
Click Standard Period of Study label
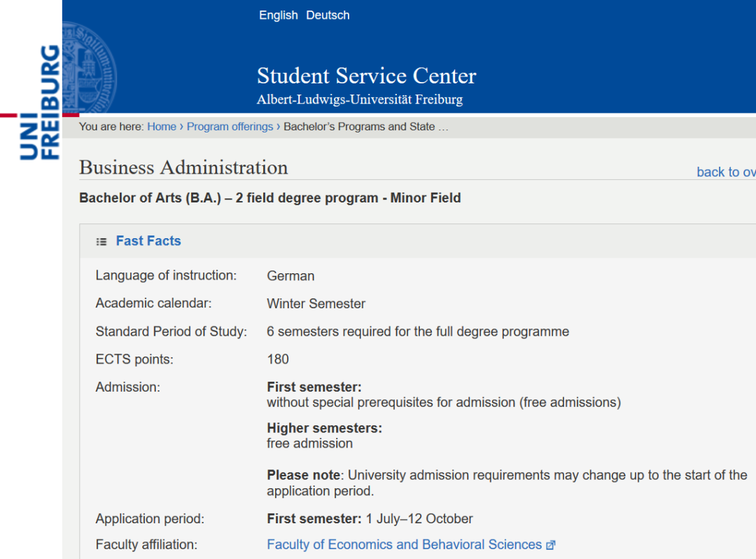click(x=171, y=332)
